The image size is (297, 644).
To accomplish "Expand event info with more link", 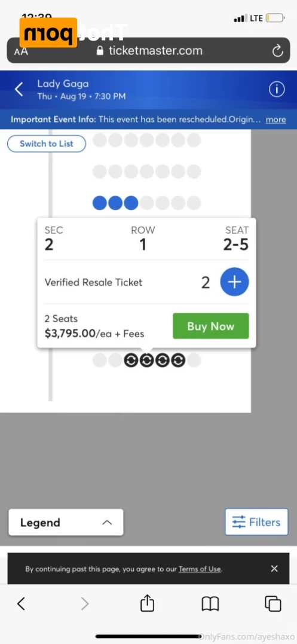I will pyautogui.click(x=275, y=120).
